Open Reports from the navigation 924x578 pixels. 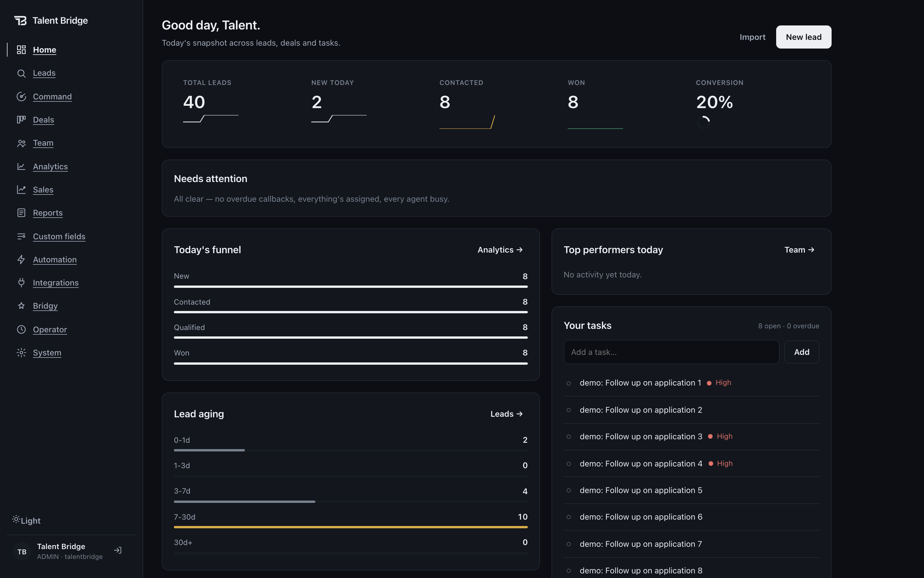point(48,213)
